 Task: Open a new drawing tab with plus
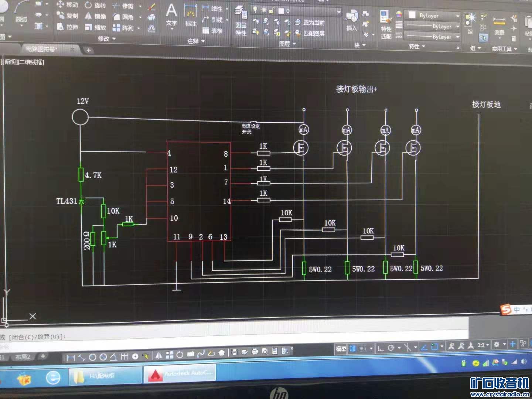[89, 50]
